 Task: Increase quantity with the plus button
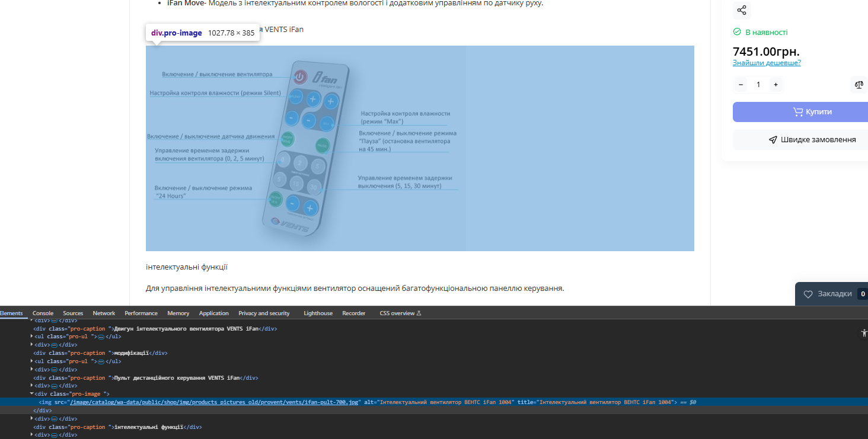click(775, 85)
